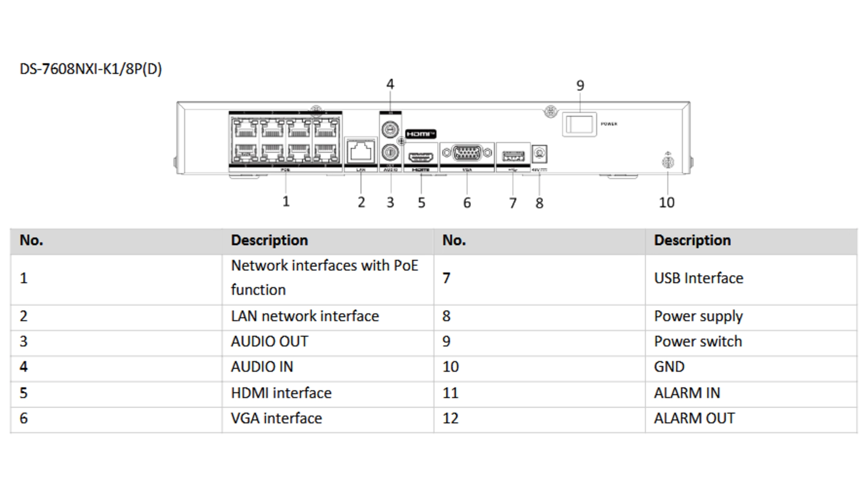Select callout number 4 above audio ports
Image resolution: width=868 pixels, height=488 pixels.
[x=390, y=84]
